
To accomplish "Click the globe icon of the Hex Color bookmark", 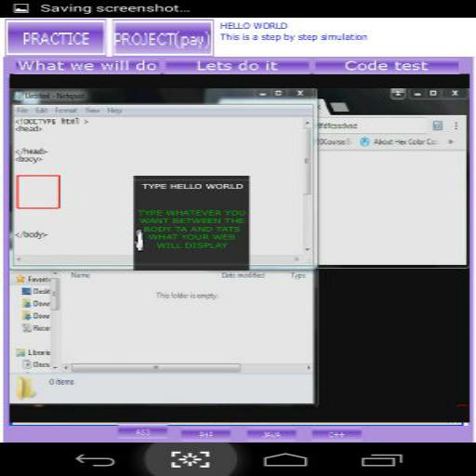I will coord(364,142).
